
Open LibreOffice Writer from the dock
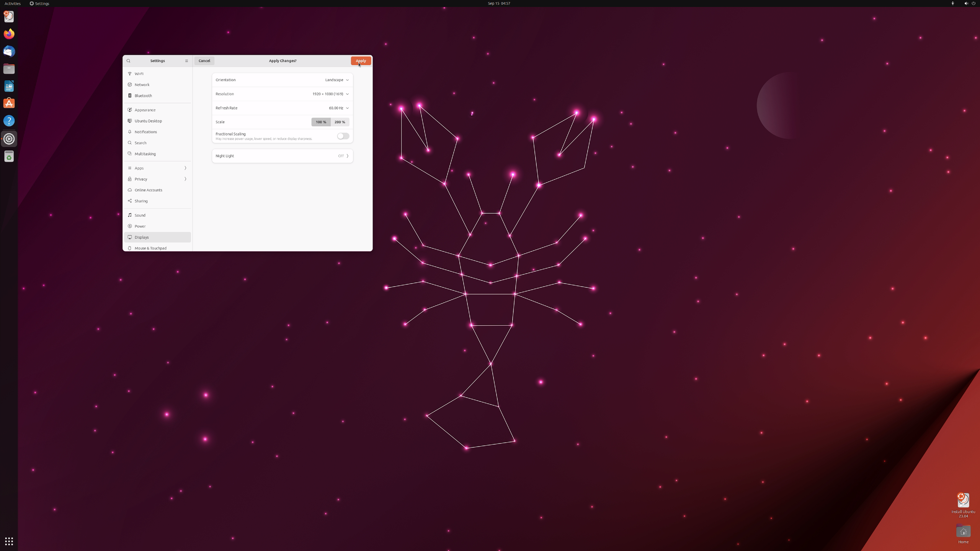click(9, 86)
